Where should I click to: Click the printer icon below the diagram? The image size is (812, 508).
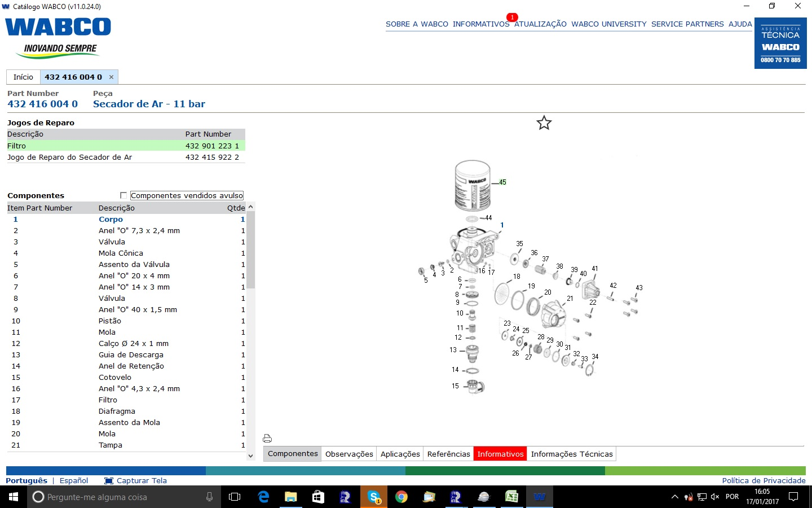(267, 439)
